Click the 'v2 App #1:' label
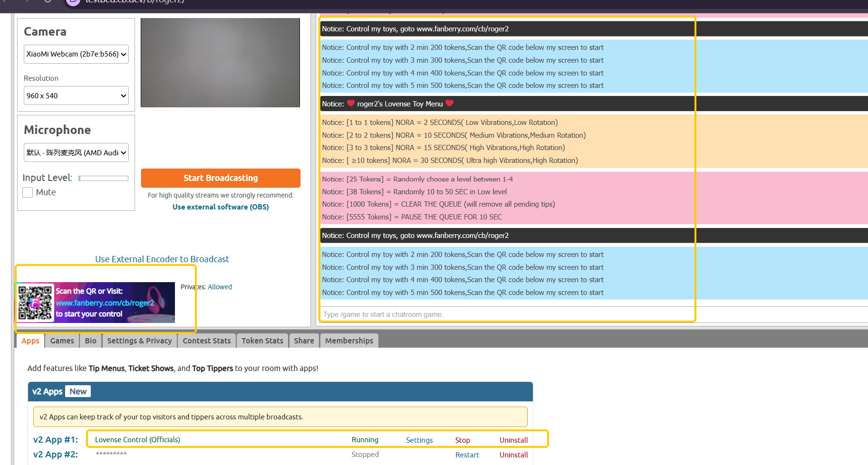Image resolution: width=868 pixels, height=465 pixels. [x=56, y=440]
